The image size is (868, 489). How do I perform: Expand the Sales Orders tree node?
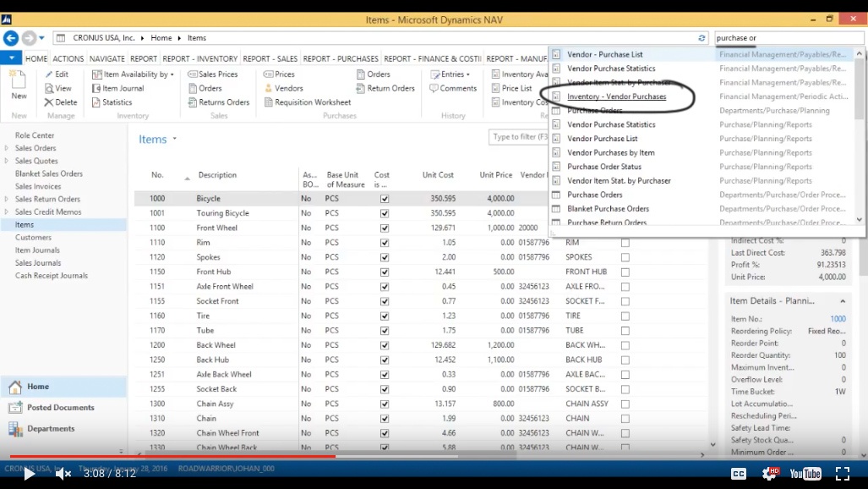point(7,148)
